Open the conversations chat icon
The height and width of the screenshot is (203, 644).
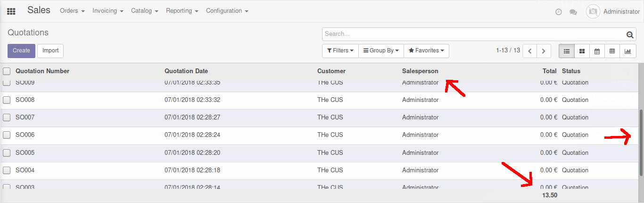(x=573, y=12)
